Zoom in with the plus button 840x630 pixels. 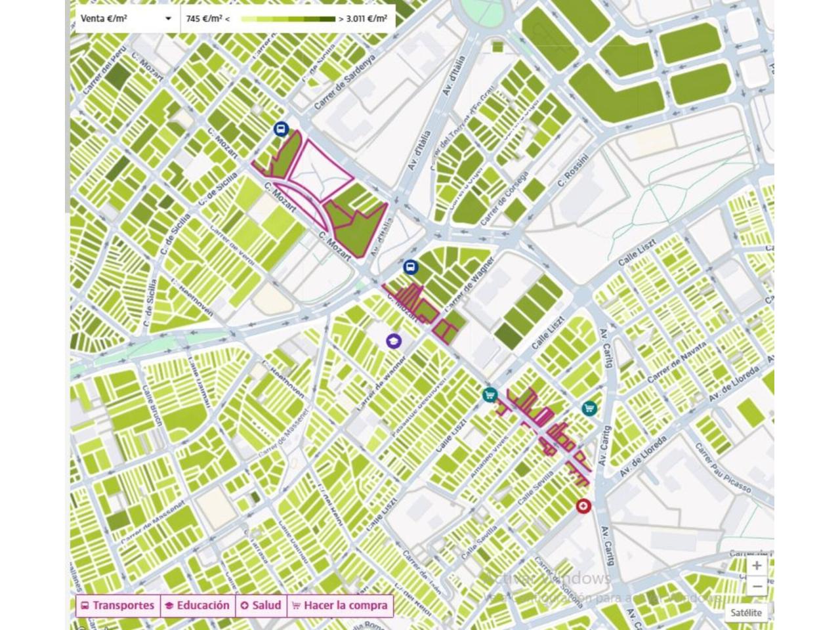tap(757, 566)
